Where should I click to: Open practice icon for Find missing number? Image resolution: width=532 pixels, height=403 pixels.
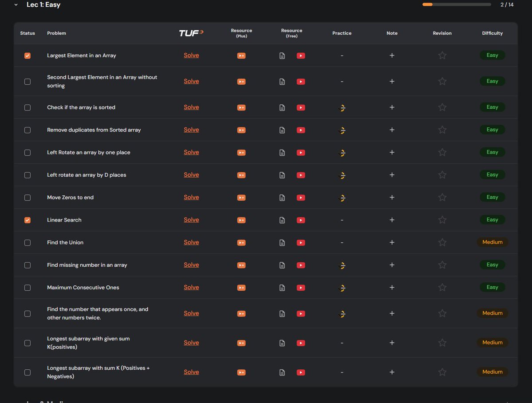tap(342, 265)
